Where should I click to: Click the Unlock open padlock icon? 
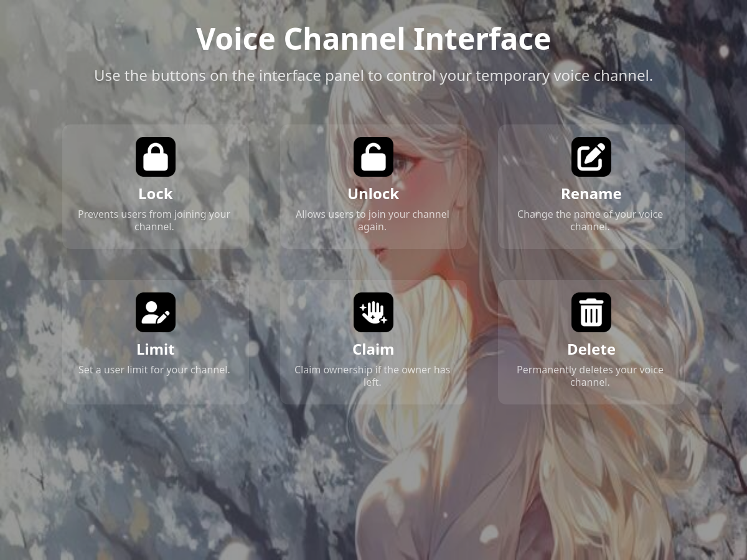(x=374, y=157)
